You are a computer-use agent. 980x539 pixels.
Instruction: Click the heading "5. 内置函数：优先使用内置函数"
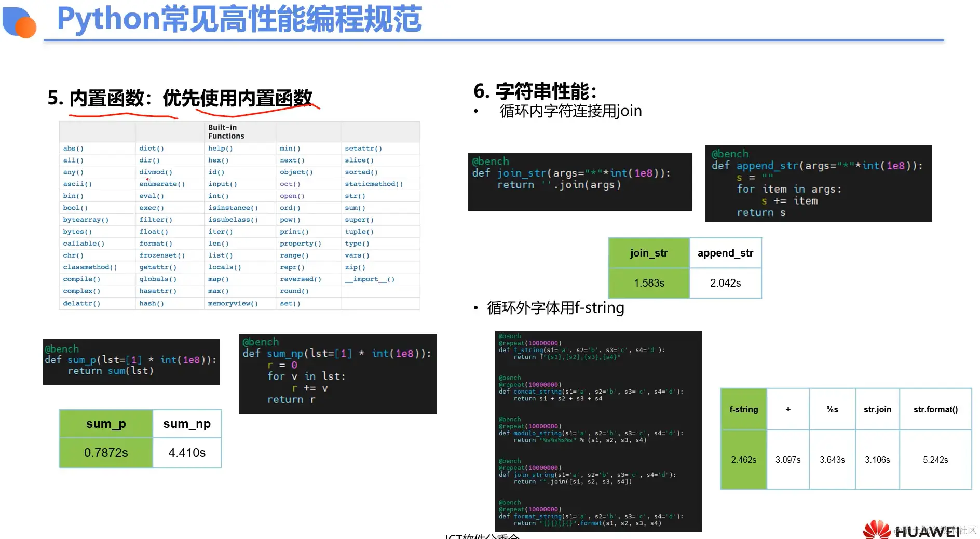[x=180, y=98]
